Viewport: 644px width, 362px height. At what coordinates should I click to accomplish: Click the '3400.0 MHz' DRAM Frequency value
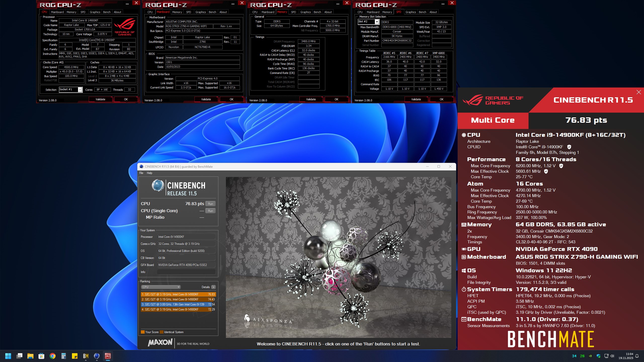(308, 41)
